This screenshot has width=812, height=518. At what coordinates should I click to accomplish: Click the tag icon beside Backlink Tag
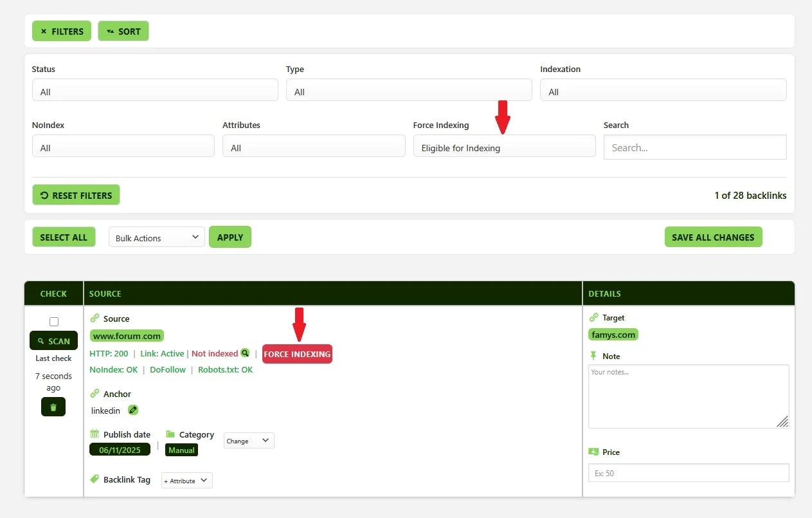click(x=95, y=479)
